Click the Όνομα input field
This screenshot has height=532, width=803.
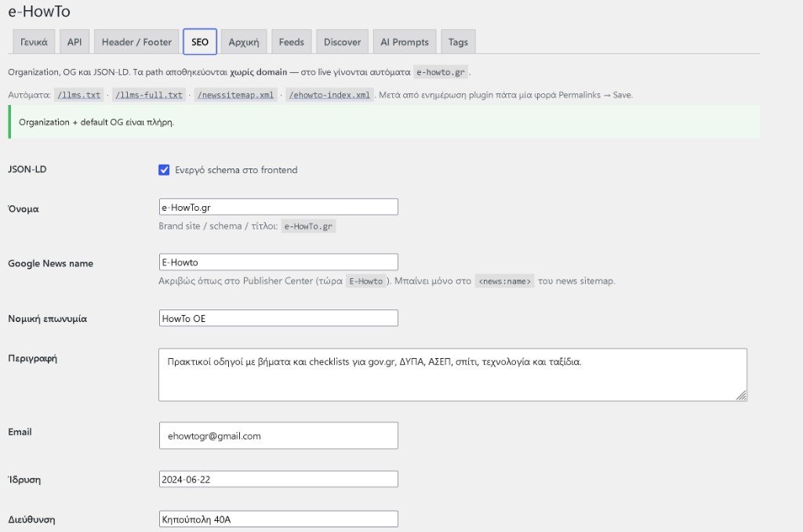[278, 207]
